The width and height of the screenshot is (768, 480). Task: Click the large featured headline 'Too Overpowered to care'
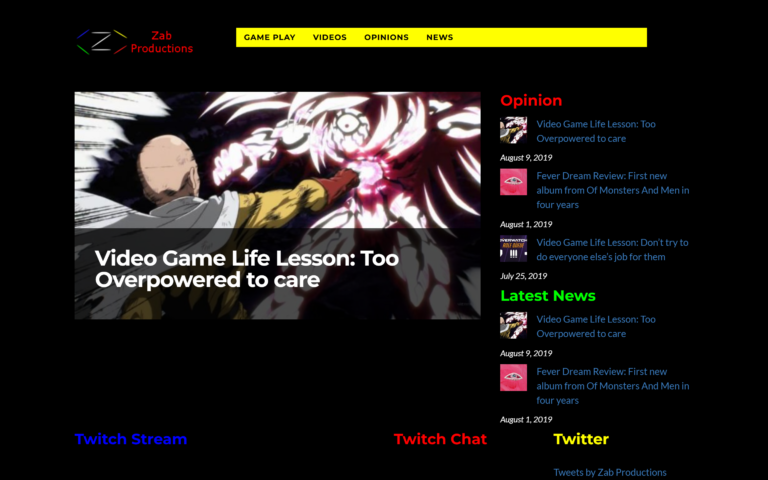pyautogui.click(x=247, y=269)
